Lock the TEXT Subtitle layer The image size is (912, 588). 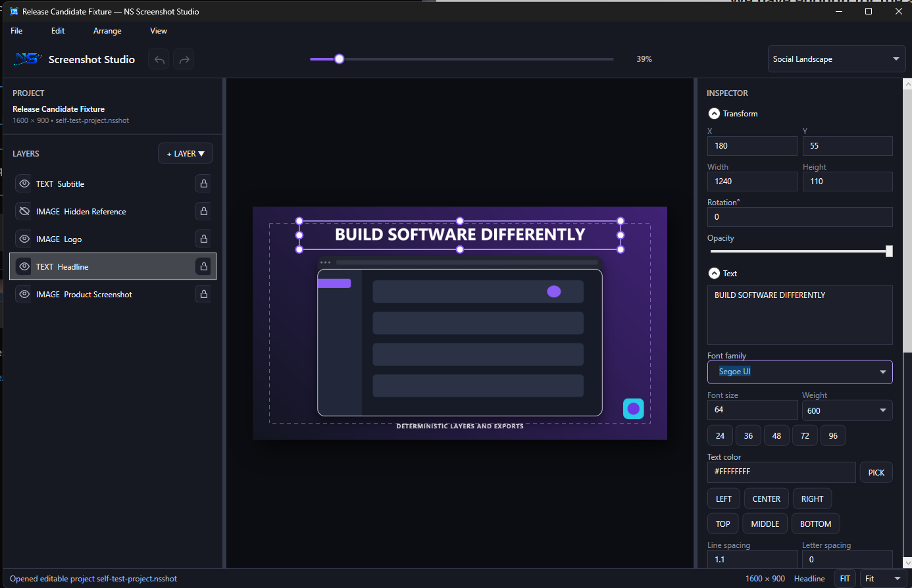(204, 184)
